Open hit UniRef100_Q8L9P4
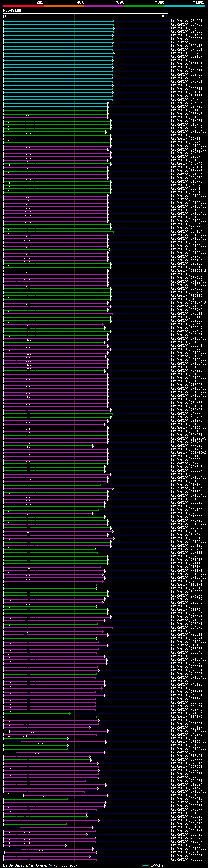 (187, 21)
